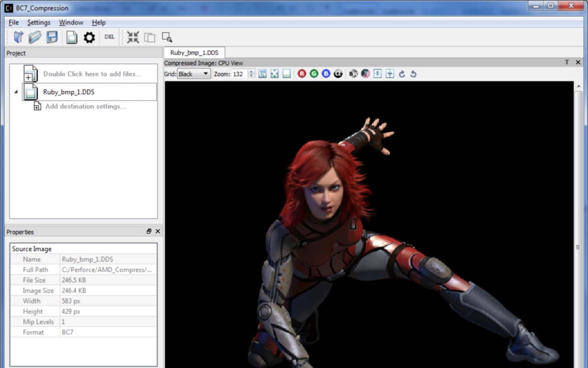Viewport: 588px width, 368px height.
Task: Click 'Add destination settings...' link
Action: point(85,106)
